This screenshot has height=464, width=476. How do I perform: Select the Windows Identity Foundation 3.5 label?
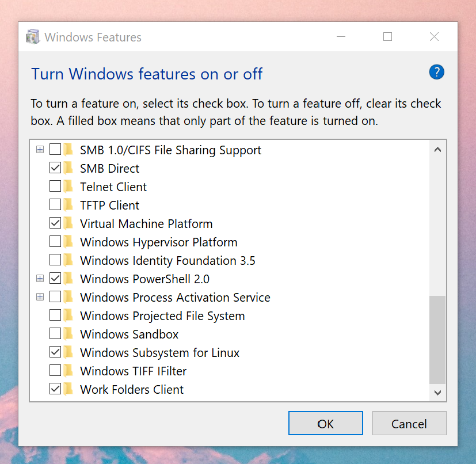[x=167, y=261]
